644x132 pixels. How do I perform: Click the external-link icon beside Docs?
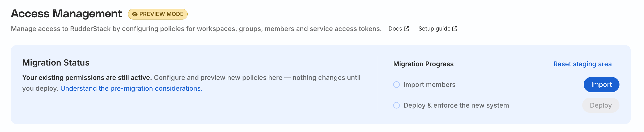pyautogui.click(x=406, y=29)
